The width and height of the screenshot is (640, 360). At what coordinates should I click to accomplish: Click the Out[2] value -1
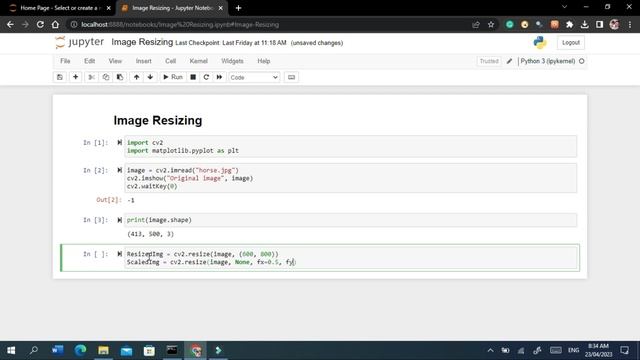(131, 200)
